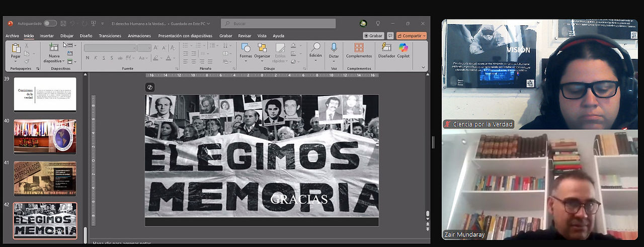Toggle the Autoguardado switch
Viewport: 644px width, 247px height.
click(50, 23)
